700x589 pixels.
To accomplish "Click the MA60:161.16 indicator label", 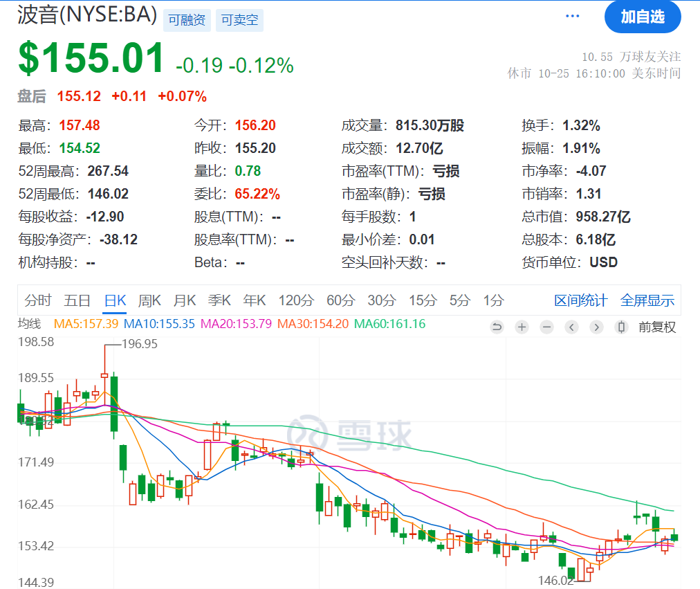I will pos(389,324).
